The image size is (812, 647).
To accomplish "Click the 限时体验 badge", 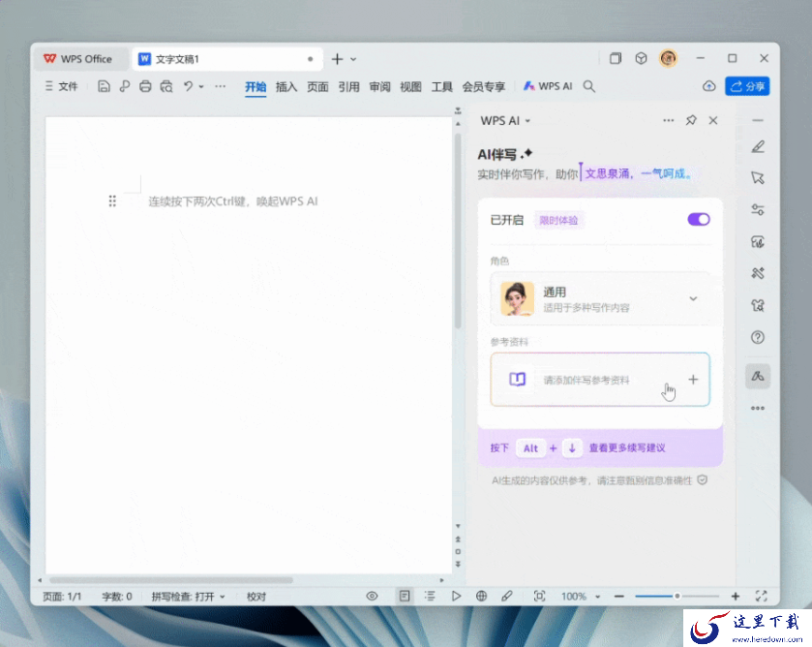I will tap(558, 220).
